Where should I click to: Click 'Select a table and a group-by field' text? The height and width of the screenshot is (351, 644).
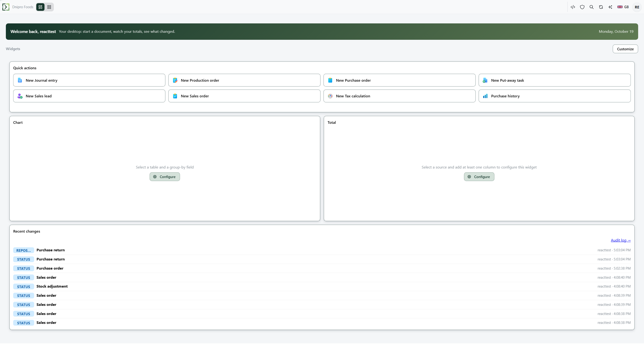click(x=165, y=167)
